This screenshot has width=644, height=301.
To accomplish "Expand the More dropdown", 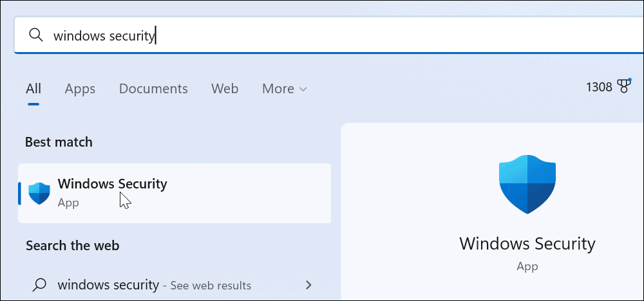I will pyautogui.click(x=284, y=89).
